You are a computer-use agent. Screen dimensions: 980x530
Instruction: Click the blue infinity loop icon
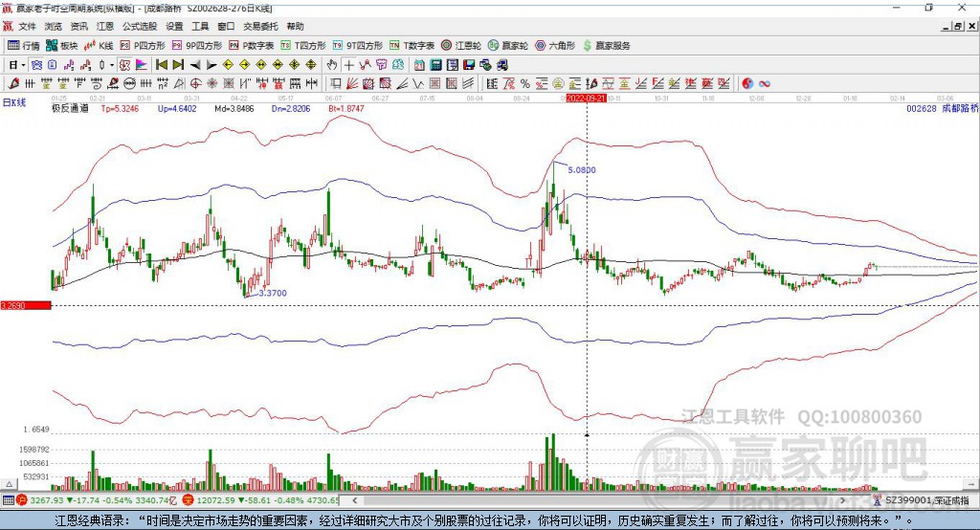pos(765,83)
